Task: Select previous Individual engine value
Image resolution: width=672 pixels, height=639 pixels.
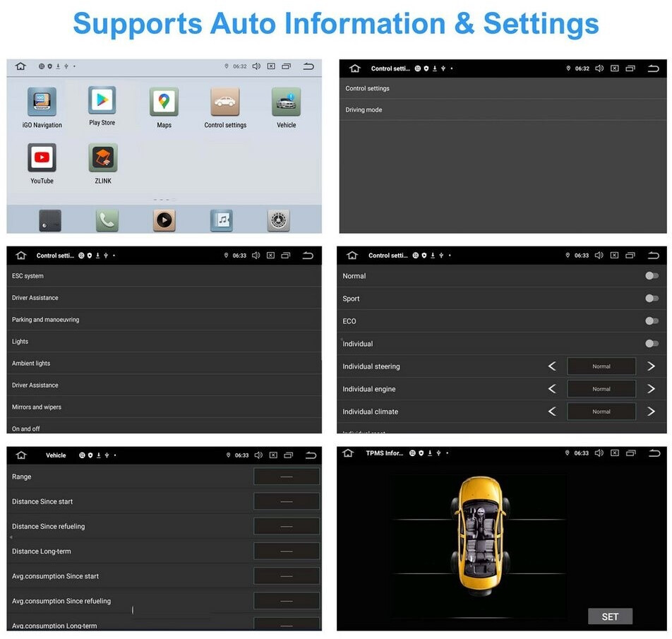Action: pos(552,389)
